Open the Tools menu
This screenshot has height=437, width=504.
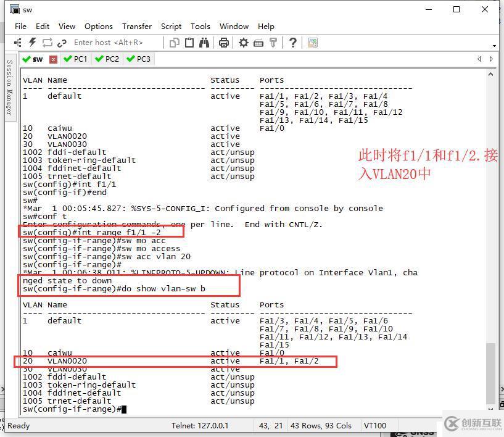click(200, 27)
